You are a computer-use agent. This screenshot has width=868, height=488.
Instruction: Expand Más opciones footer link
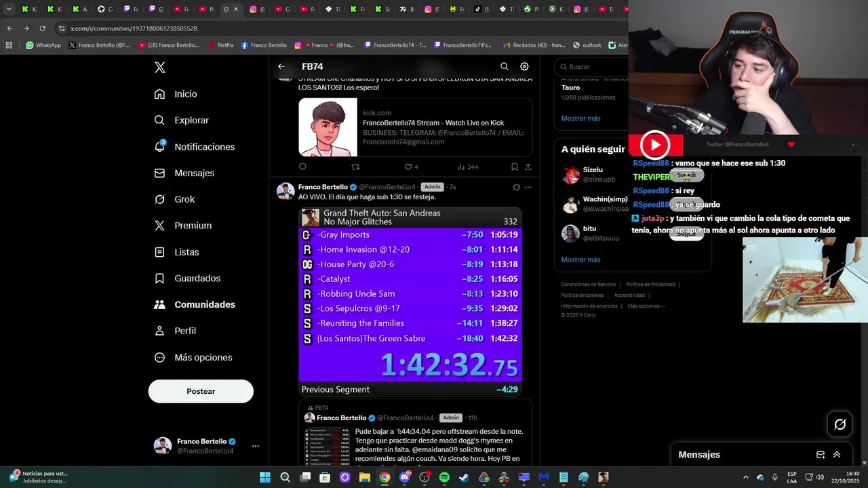point(646,306)
